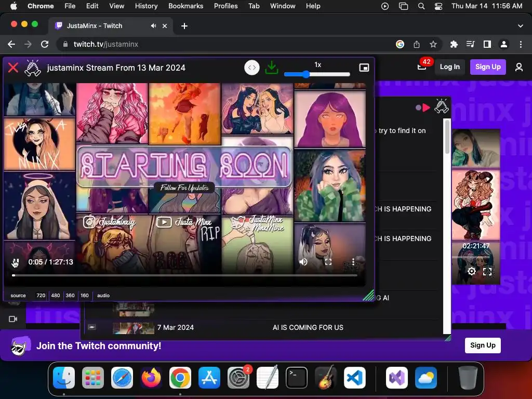Open Visual Studio Code from the Dock

pyautogui.click(x=354, y=378)
